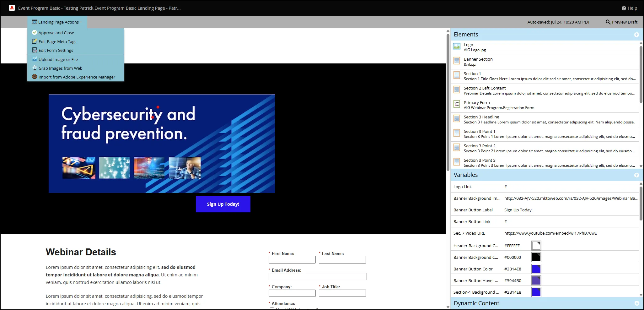Click the Sec. 7 Video URL value
Image resolution: width=644 pixels, height=310 pixels.
pyautogui.click(x=550, y=233)
